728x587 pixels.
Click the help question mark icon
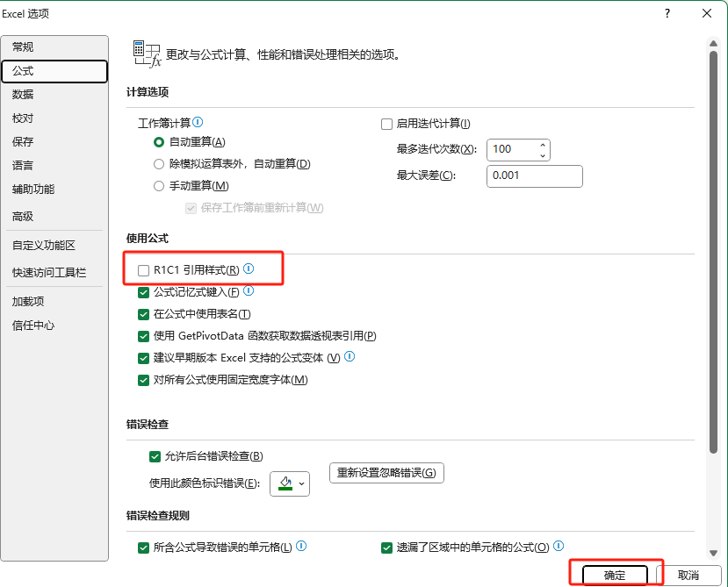tap(667, 13)
